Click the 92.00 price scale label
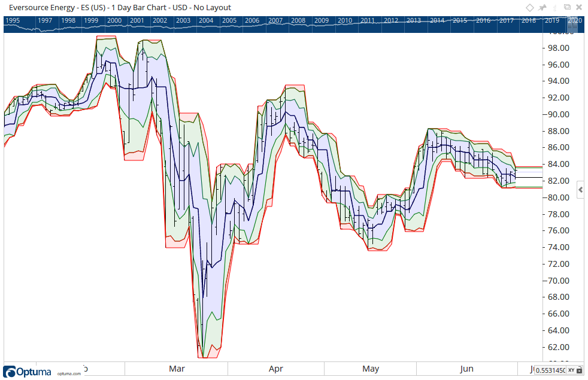Viewport: 588px width, 380px height. [x=559, y=98]
